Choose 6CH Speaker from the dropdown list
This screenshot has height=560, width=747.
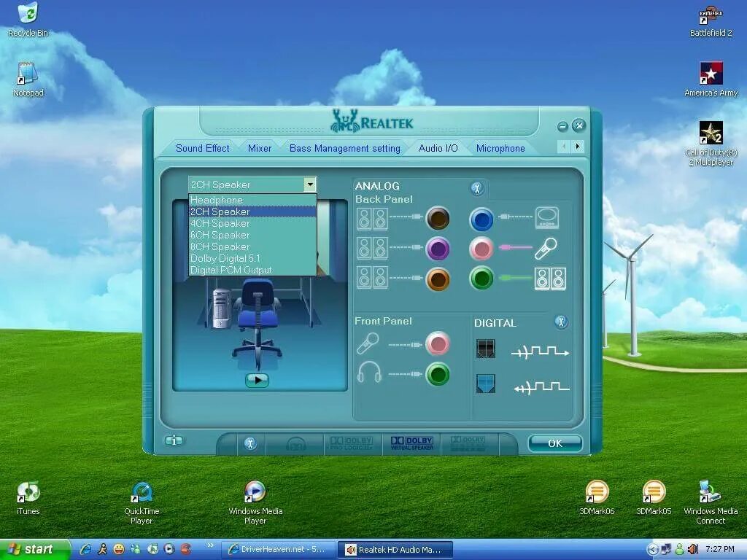click(x=252, y=235)
